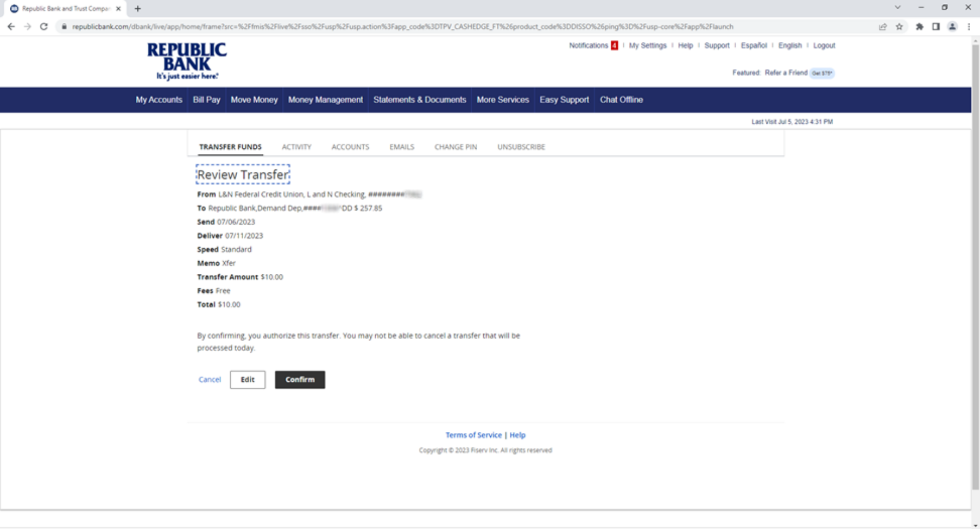Open the Easy Support menu

coord(564,100)
